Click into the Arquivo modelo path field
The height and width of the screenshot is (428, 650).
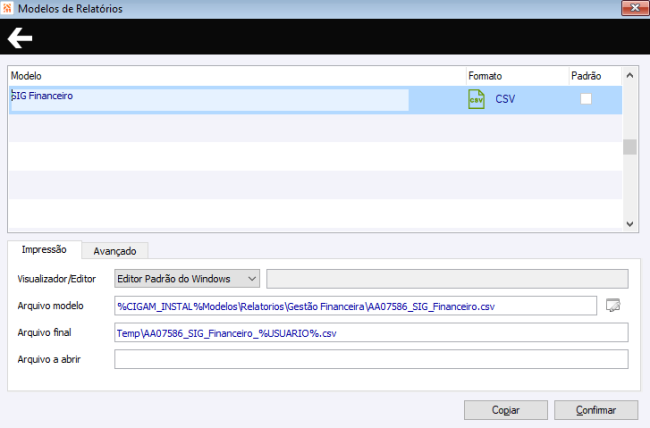coord(355,306)
